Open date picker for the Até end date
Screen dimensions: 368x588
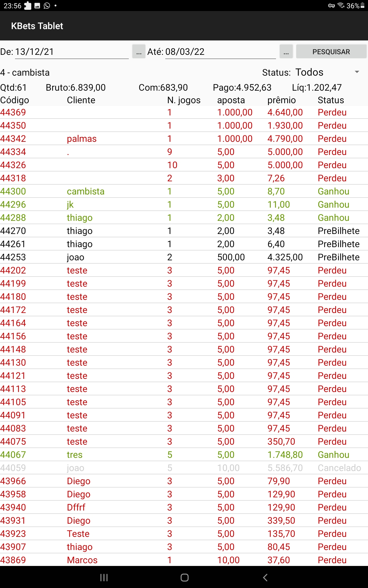286,52
